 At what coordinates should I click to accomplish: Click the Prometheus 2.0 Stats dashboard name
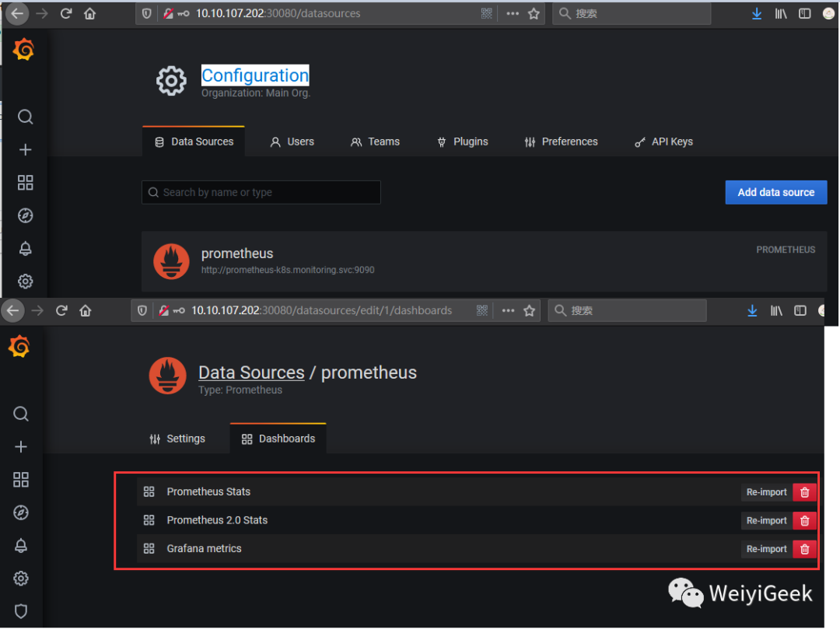217,520
